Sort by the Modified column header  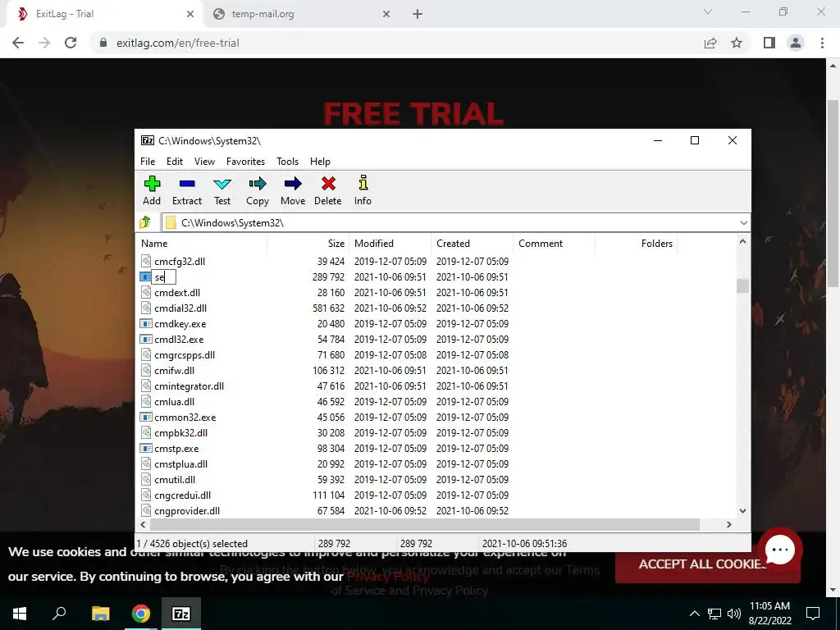pyautogui.click(x=390, y=243)
